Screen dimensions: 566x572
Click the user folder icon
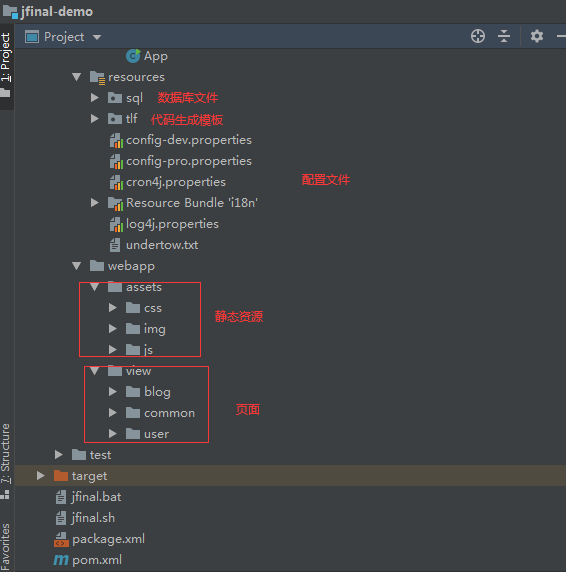click(x=133, y=434)
